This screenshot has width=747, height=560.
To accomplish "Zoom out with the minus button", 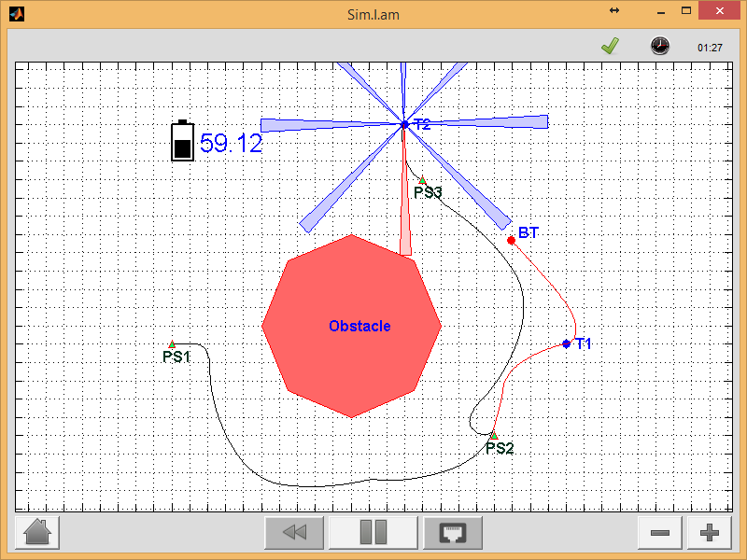I will pos(660,532).
